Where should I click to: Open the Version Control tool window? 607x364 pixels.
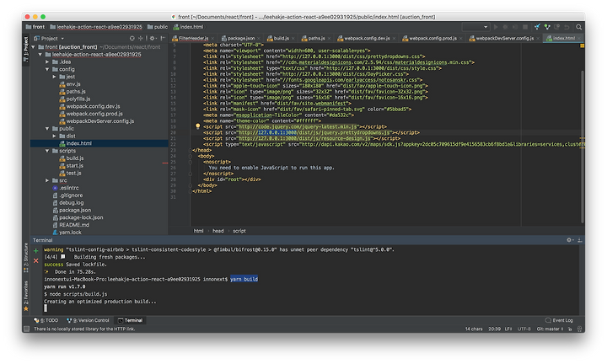(x=88, y=320)
